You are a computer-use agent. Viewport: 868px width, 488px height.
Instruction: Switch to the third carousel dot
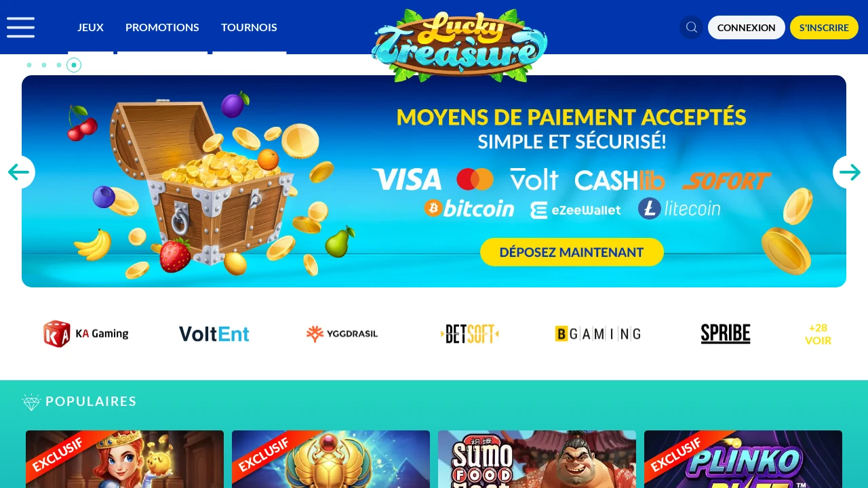click(59, 65)
